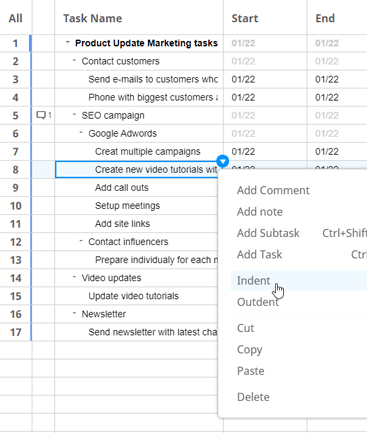The height and width of the screenshot is (433, 367).
Task: Click End date cell of row 1
Action: point(337,43)
